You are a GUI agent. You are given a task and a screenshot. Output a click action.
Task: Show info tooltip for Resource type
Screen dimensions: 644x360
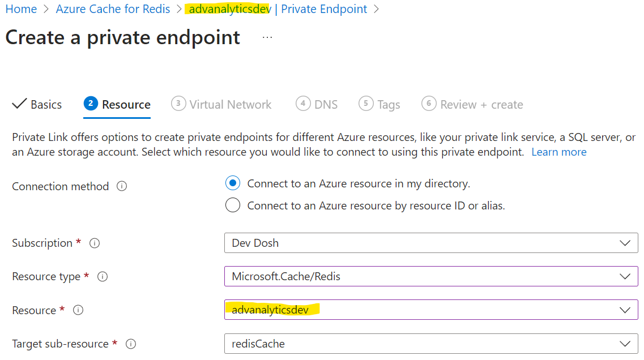pyautogui.click(x=103, y=277)
